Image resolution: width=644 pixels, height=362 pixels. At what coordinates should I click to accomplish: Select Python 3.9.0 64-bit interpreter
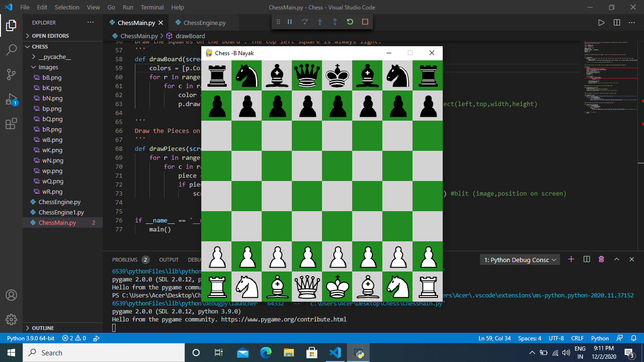tap(30, 338)
